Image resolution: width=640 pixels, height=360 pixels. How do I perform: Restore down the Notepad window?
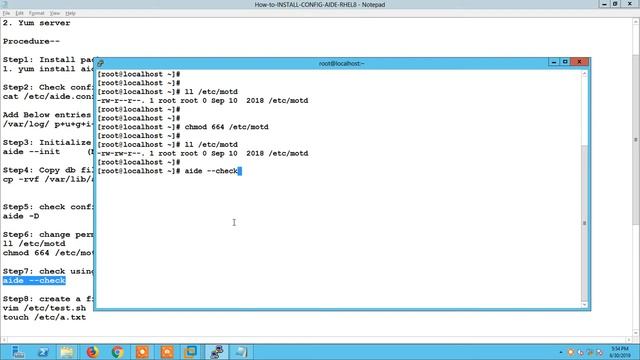[x=615, y=4]
